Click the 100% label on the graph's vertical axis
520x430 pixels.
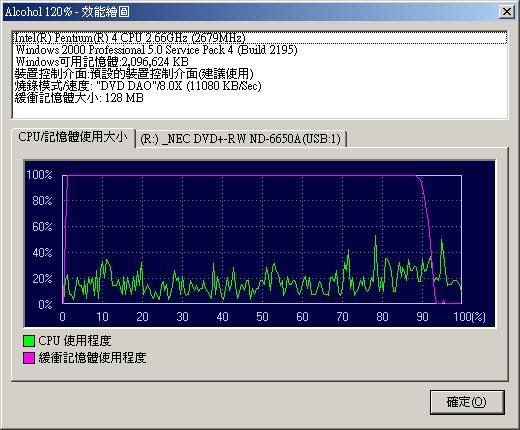pyautogui.click(x=39, y=175)
